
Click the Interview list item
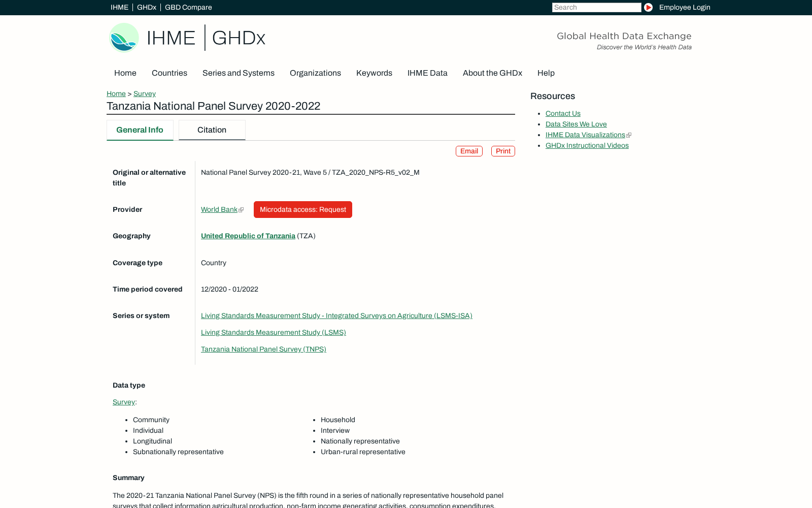[335, 431]
